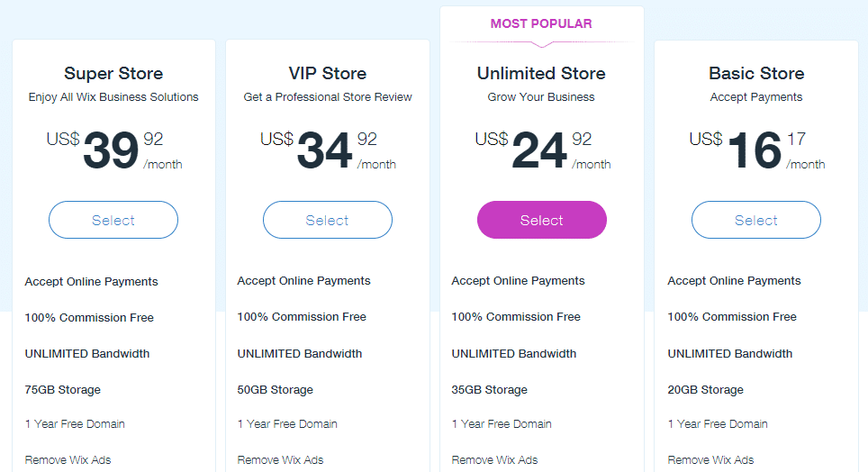868x472 pixels.
Task: Choose the Unlimited Store plan button
Action: [542, 220]
